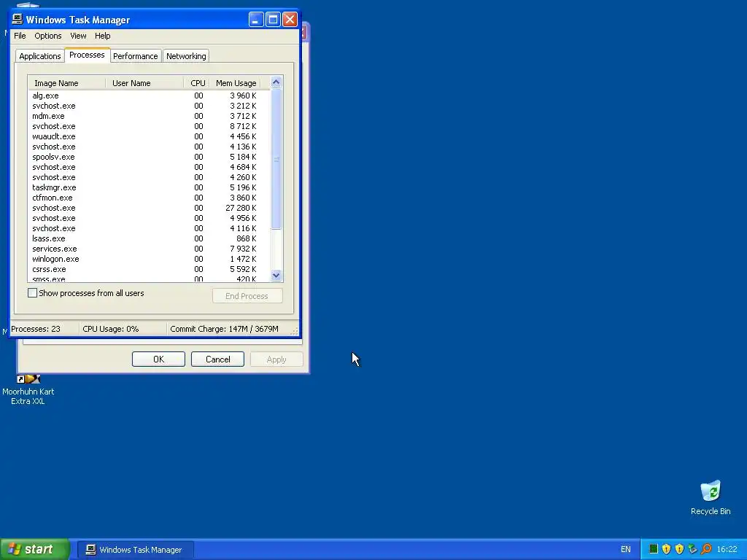Click the 4 684 K memory value
This screenshot has width=747, height=560.
tap(243, 167)
